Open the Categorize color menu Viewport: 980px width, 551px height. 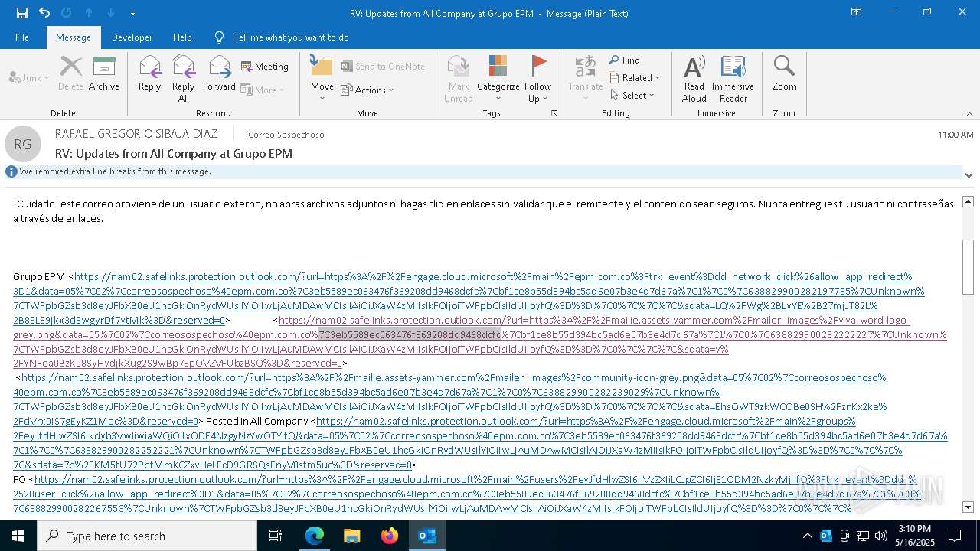coord(498,78)
